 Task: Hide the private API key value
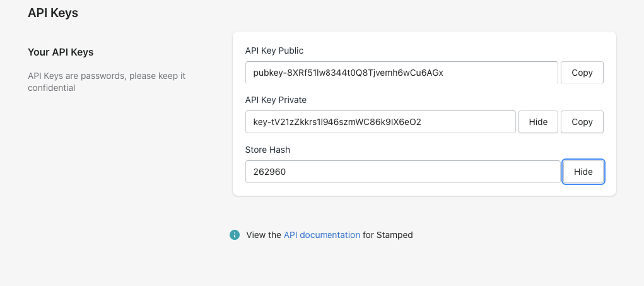[538, 122]
